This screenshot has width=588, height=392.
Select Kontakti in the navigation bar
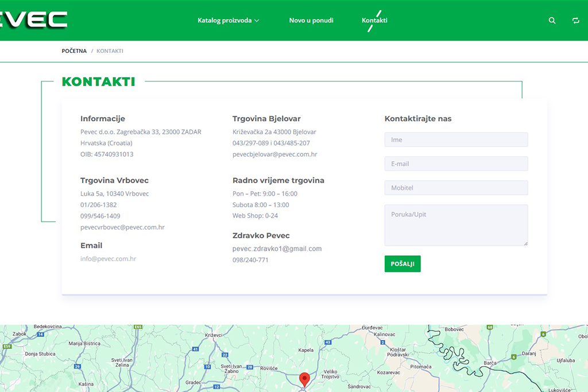coord(374,20)
